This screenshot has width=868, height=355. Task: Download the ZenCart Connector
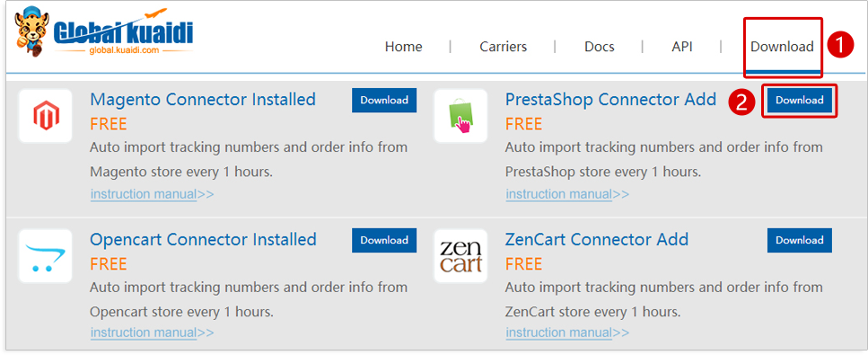800,240
